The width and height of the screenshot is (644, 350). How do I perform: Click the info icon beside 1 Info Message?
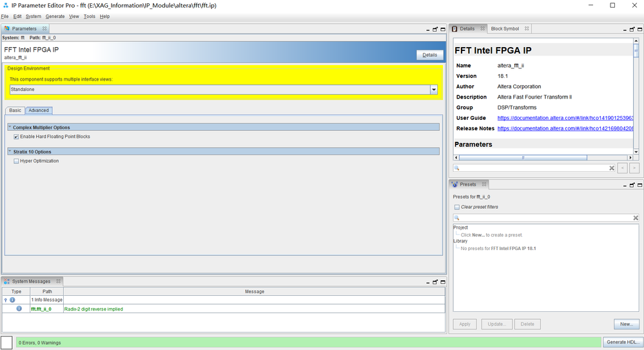click(x=12, y=300)
